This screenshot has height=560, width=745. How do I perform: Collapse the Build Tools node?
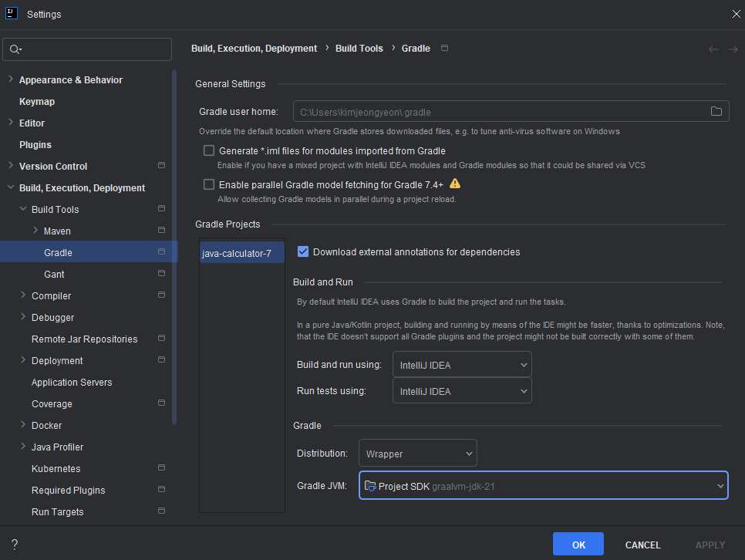coord(23,209)
